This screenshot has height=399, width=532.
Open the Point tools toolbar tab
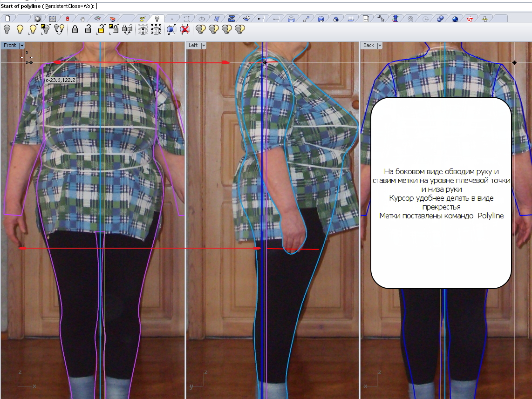(x=172, y=19)
